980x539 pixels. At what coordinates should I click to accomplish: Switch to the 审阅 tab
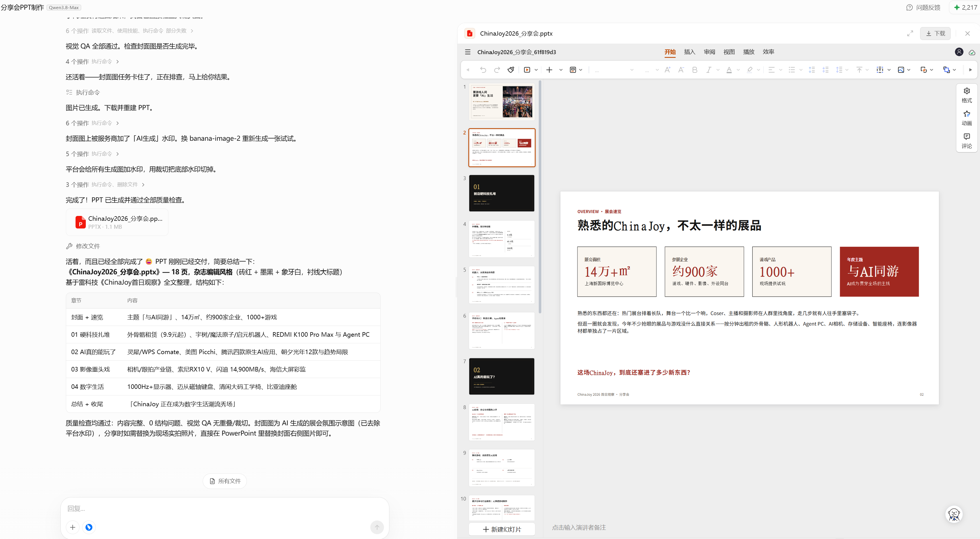[x=709, y=52]
